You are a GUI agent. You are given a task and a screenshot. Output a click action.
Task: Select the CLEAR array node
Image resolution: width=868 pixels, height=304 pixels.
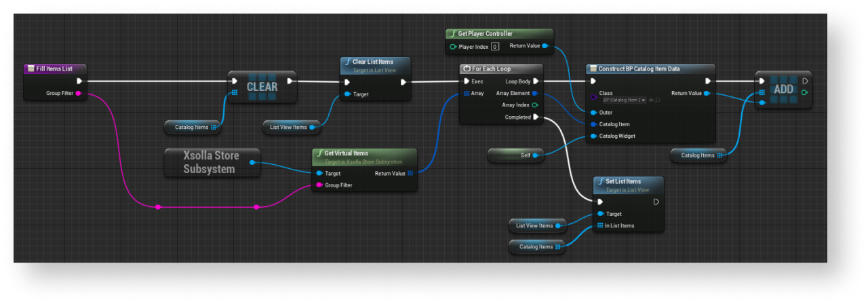[262, 87]
